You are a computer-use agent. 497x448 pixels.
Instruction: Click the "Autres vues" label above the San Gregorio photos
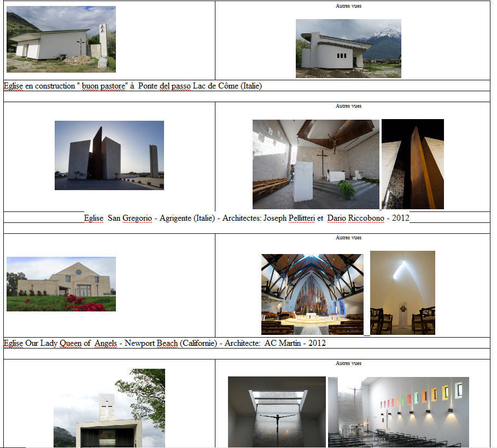[348, 106]
